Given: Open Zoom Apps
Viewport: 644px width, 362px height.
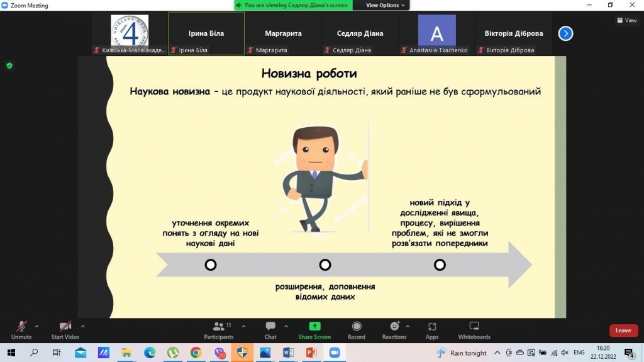Looking at the screenshot, I should 432,331.
